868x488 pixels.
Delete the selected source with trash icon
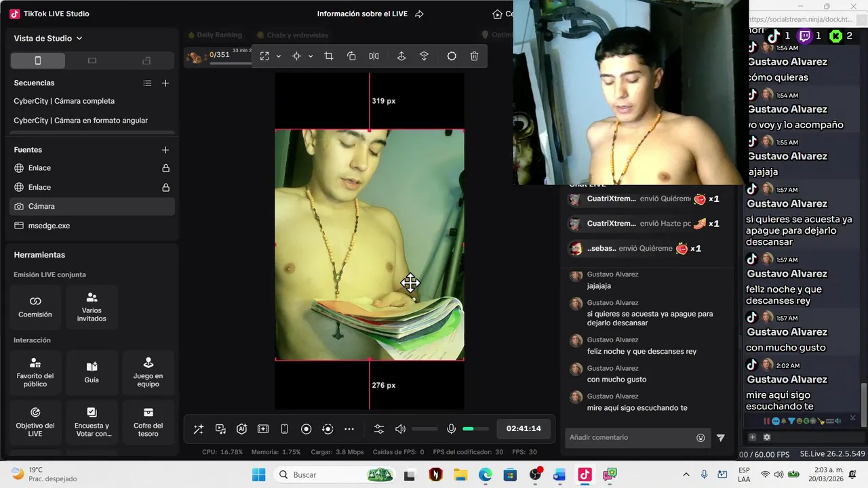coord(474,56)
